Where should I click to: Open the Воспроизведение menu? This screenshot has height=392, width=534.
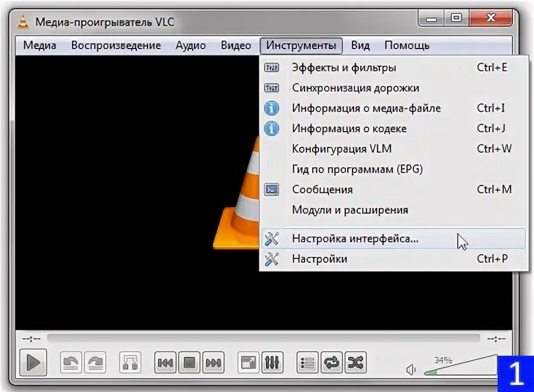[x=116, y=45]
